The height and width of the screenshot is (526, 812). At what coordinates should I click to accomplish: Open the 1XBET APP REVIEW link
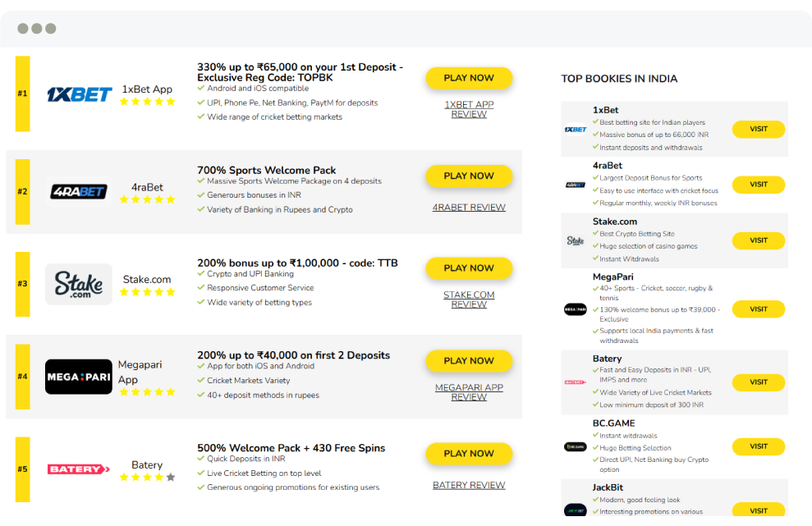click(469, 109)
